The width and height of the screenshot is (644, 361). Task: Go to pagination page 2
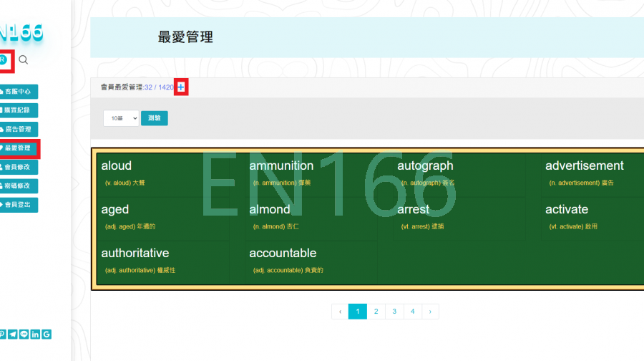click(x=376, y=312)
